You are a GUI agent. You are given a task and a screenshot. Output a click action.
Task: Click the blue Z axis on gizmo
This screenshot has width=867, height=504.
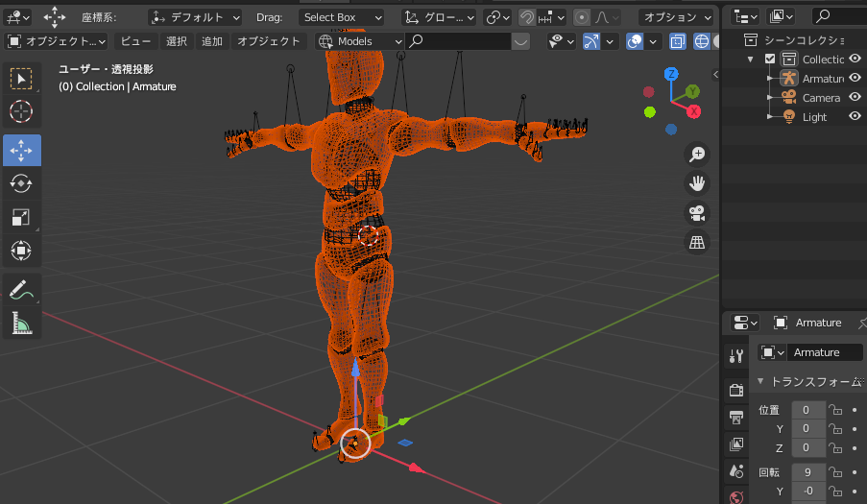(x=671, y=74)
